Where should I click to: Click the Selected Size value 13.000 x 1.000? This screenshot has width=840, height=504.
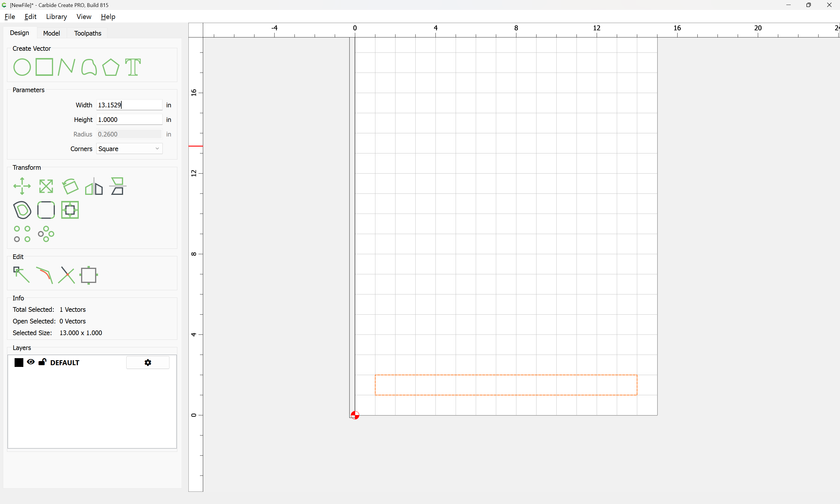tap(81, 333)
